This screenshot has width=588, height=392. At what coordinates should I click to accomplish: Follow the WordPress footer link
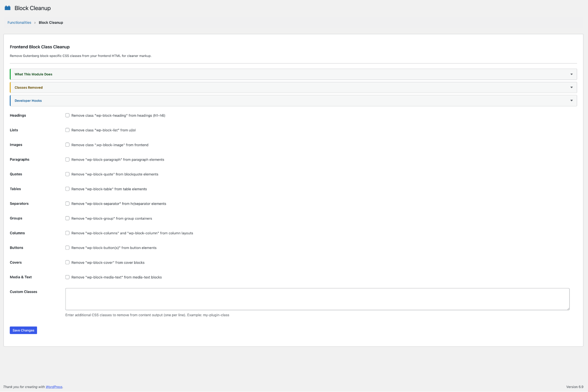(54, 387)
